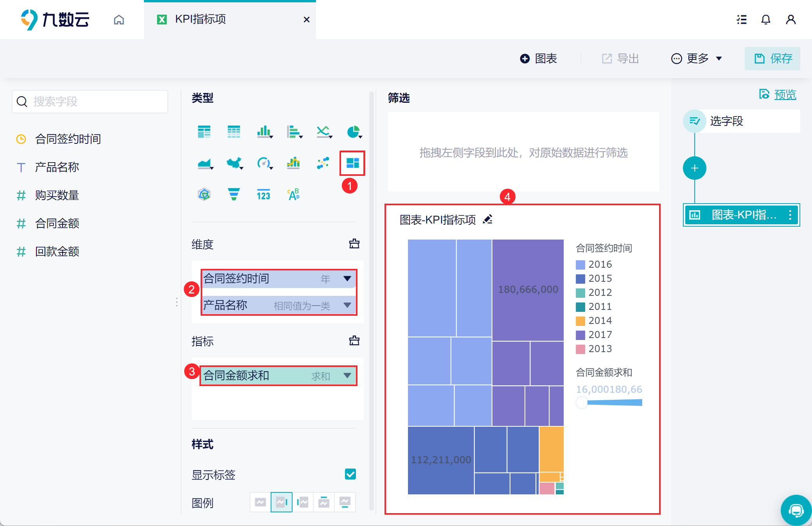
Task: Open the 合同金额求和 aggregation dropdown
Action: click(347, 376)
